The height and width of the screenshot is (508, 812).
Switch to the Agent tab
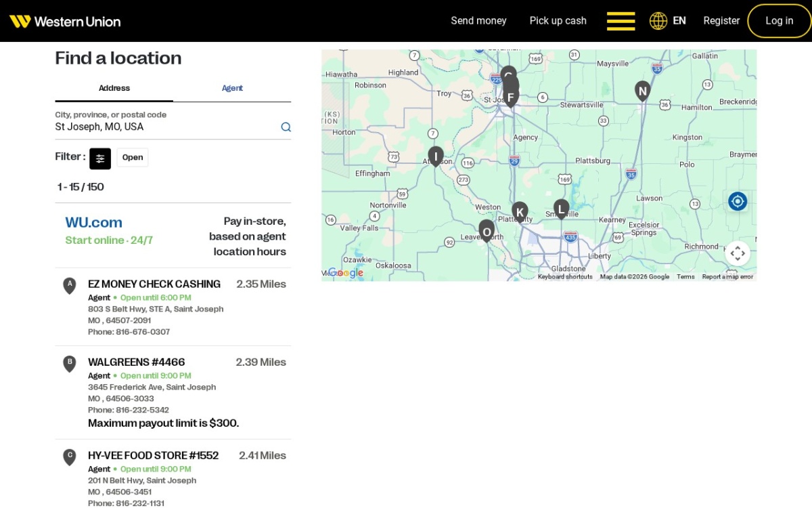[x=232, y=88]
